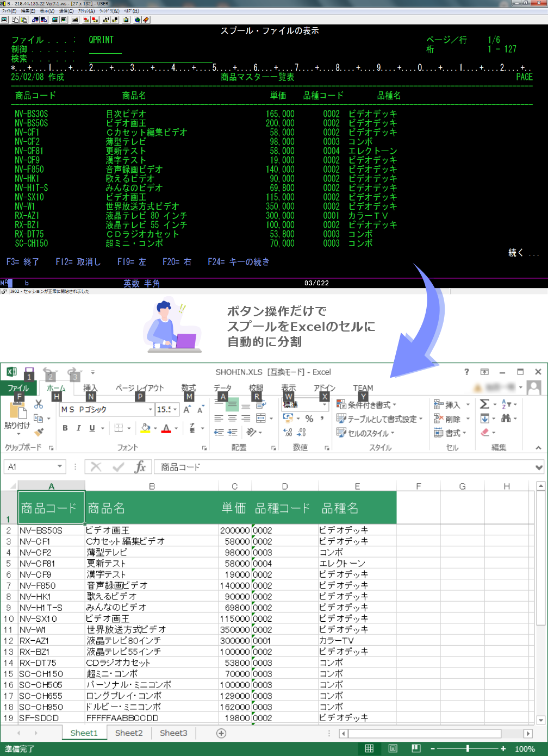Viewport: 548px width, 756px height.
Task: Open the TEAM ribbon tab
Action: click(363, 388)
